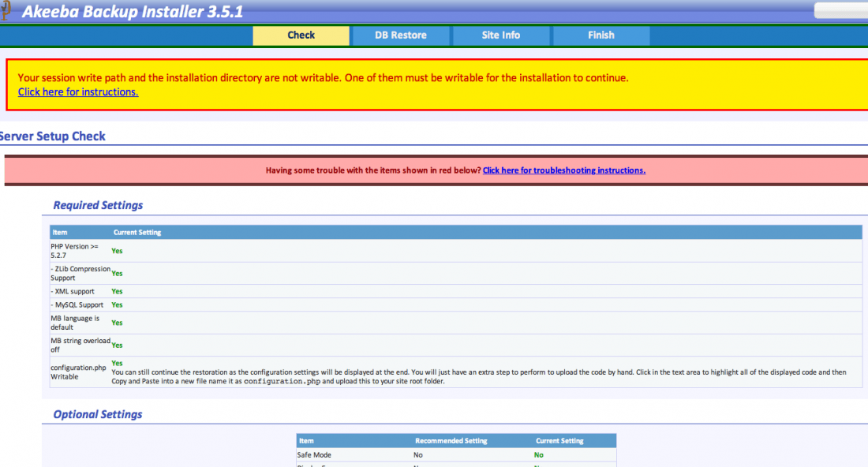Select the 'MB string overload off' label
The image size is (868, 467).
[x=80, y=346]
